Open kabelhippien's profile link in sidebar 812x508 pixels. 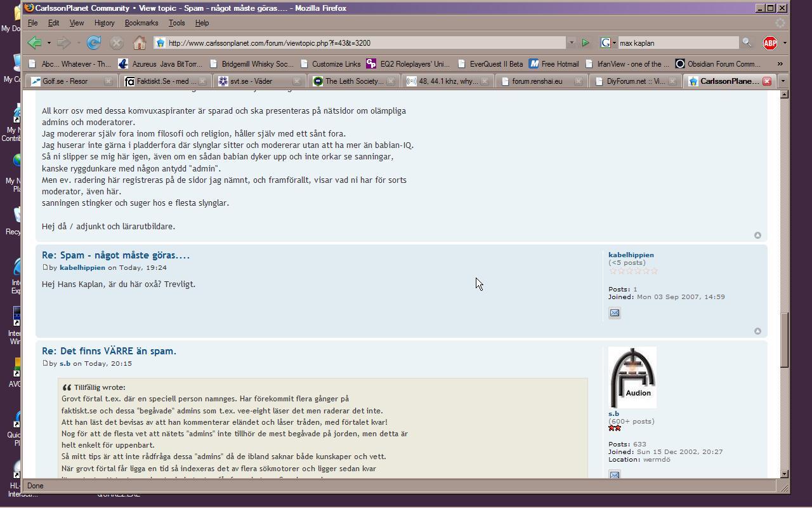click(631, 255)
